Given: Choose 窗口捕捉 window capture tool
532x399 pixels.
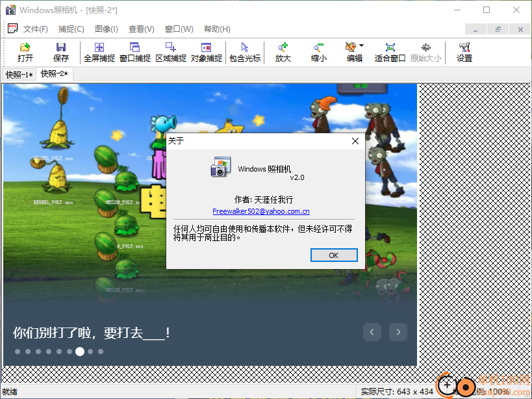Looking at the screenshot, I should (135, 52).
